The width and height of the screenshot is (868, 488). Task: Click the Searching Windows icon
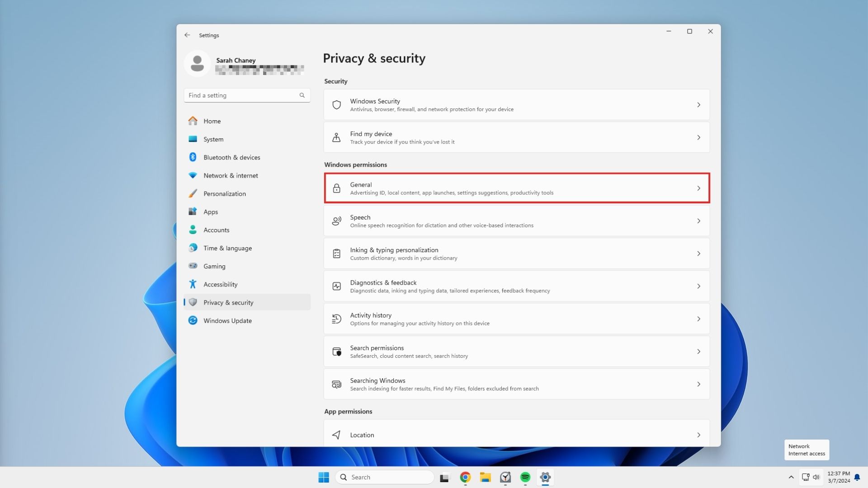[337, 384]
